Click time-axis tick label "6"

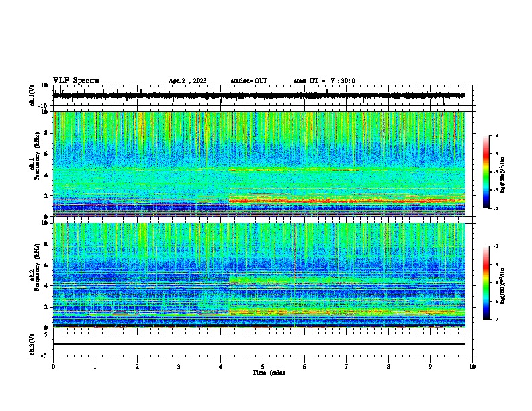(304, 367)
